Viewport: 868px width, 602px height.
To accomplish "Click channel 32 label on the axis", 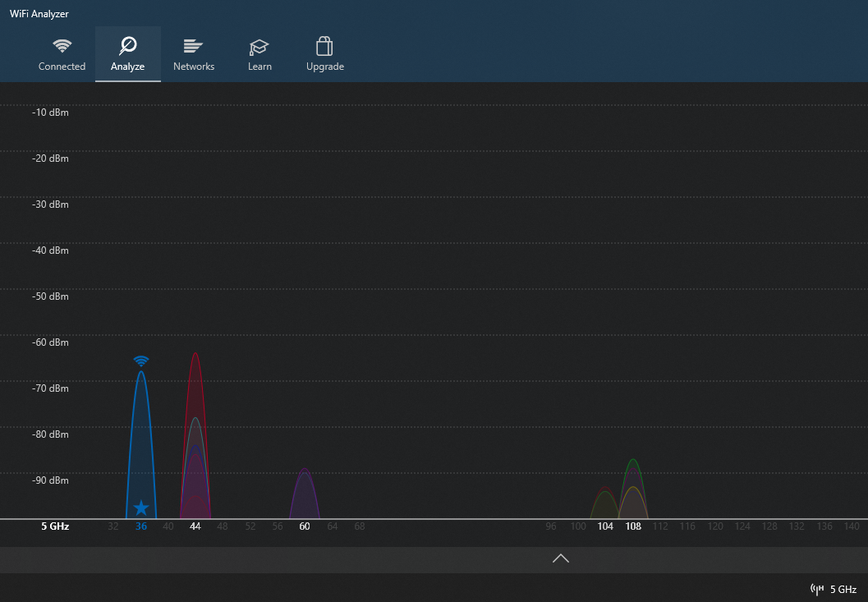I will 113,526.
